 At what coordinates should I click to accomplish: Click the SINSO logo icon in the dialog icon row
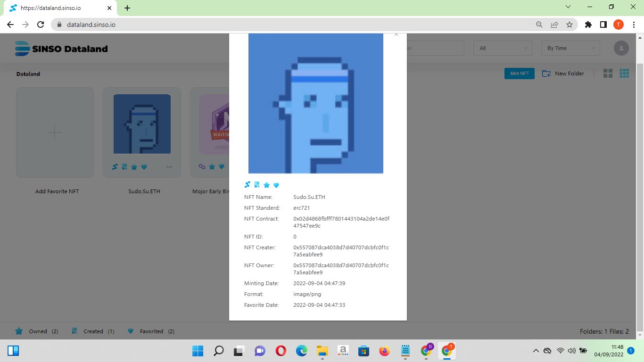(248, 185)
